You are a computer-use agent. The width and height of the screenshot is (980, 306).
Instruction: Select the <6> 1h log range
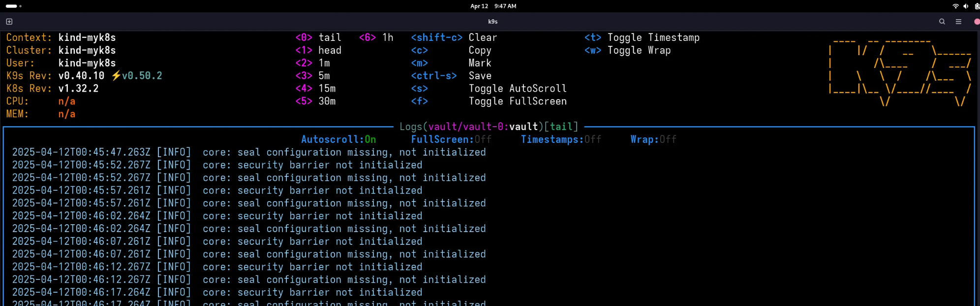[x=376, y=37]
